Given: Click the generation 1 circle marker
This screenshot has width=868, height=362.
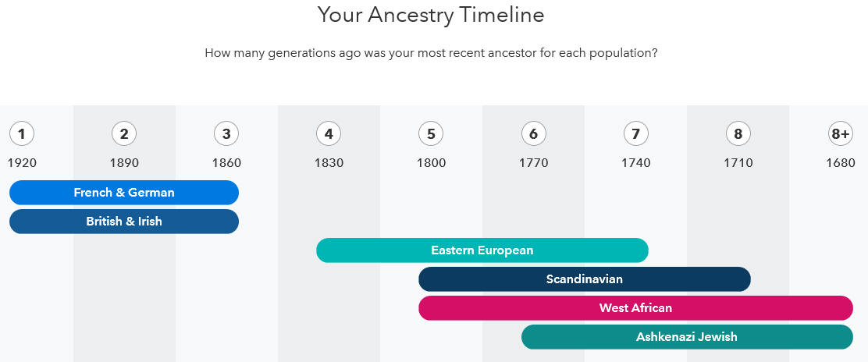Looking at the screenshot, I should coord(22,134).
